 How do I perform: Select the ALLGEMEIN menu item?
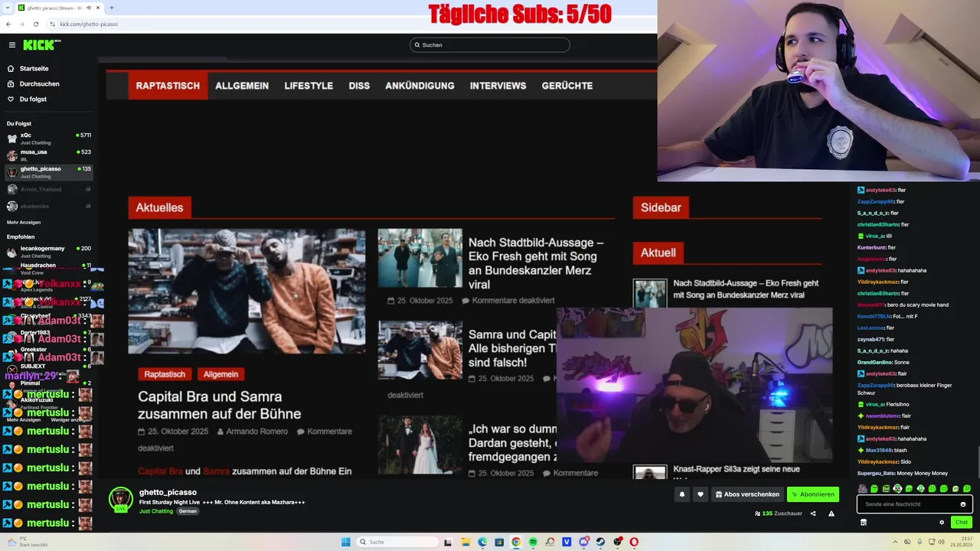242,86
